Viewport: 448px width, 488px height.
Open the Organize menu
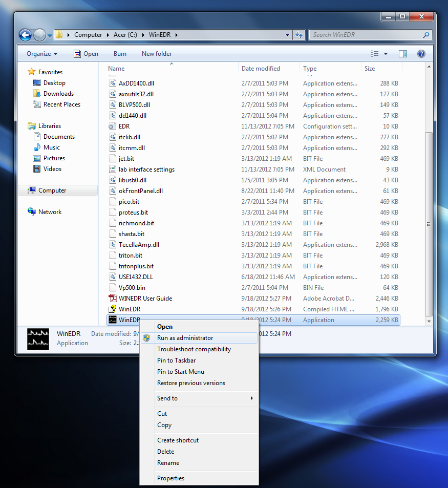click(42, 54)
